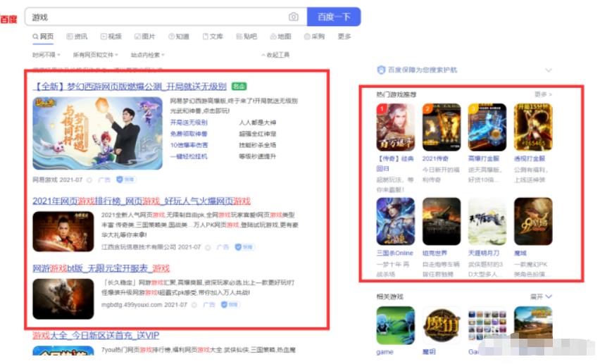Click the search input field containing 游戏
This screenshot has height=364, width=600.
(155, 17)
